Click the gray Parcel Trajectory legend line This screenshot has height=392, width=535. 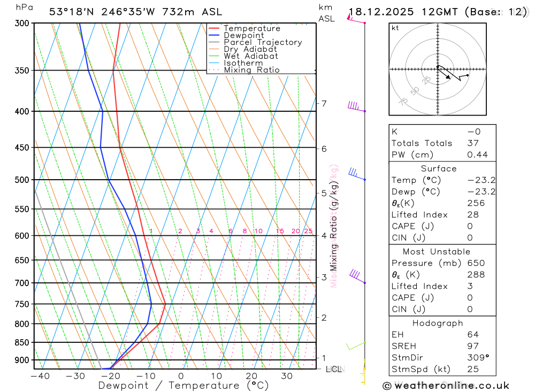coord(213,42)
